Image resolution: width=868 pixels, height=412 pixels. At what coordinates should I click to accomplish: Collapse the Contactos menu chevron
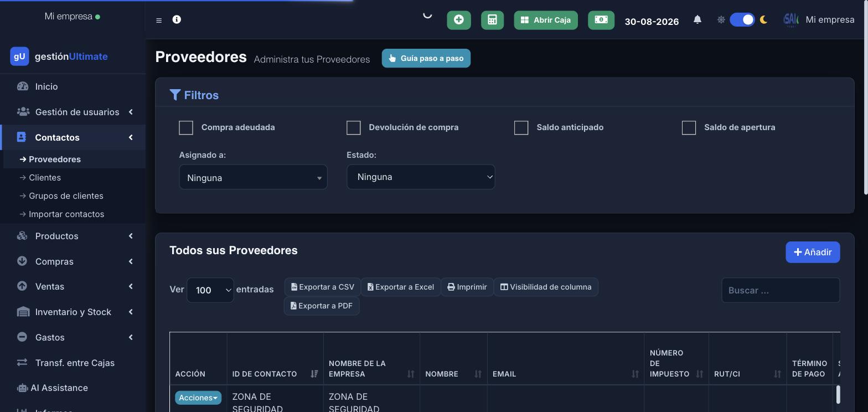[x=131, y=137]
